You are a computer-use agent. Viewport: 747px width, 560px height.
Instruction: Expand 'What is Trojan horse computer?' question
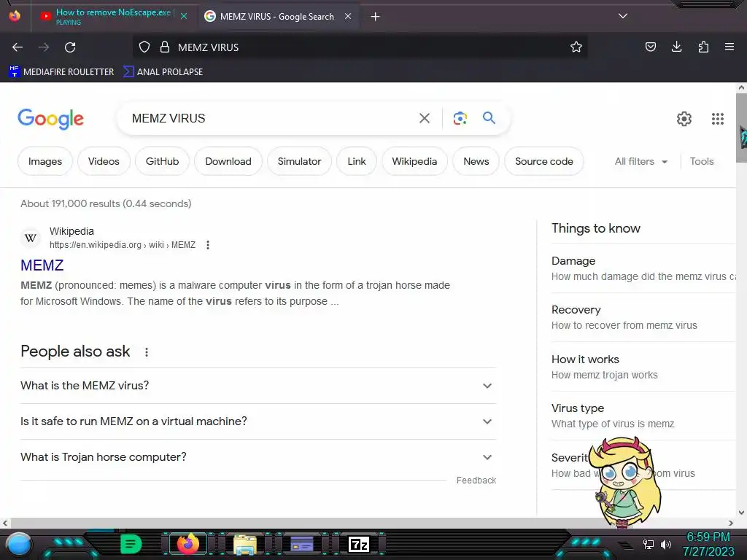pyautogui.click(x=258, y=457)
